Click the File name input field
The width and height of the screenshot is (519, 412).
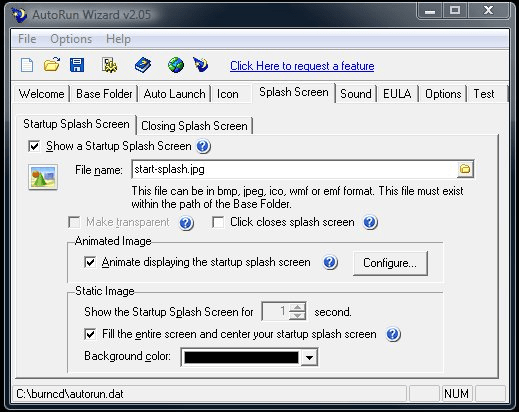coord(295,169)
